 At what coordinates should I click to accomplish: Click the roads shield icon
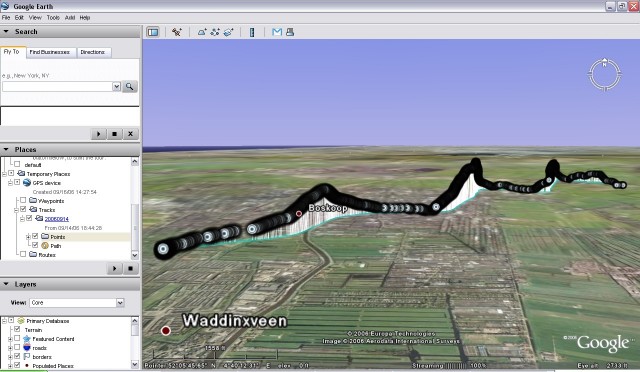pyautogui.click(x=27, y=347)
